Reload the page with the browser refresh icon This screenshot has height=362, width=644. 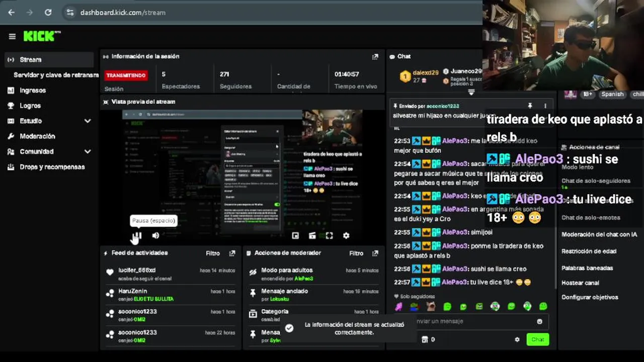coord(48,13)
